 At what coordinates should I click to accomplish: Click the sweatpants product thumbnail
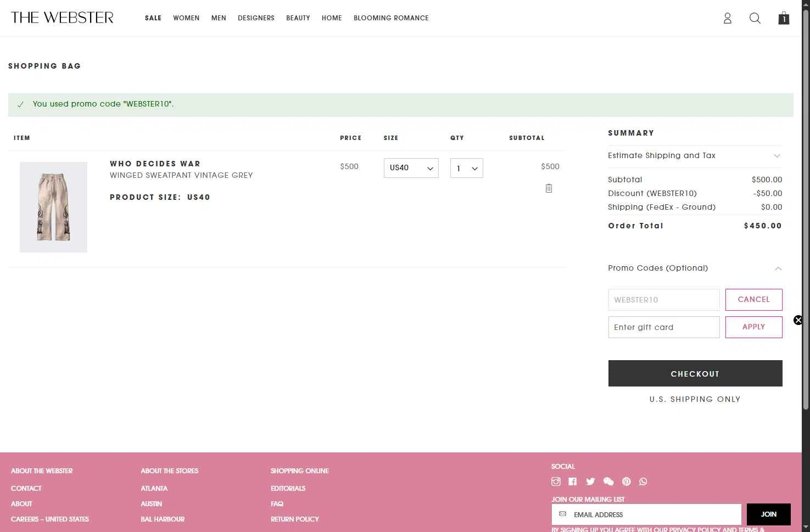click(x=53, y=207)
